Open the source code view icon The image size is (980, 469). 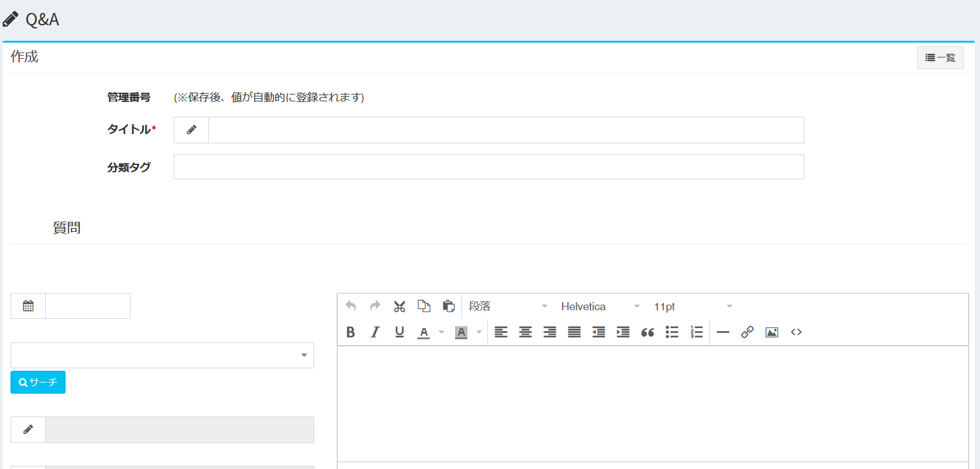796,332
